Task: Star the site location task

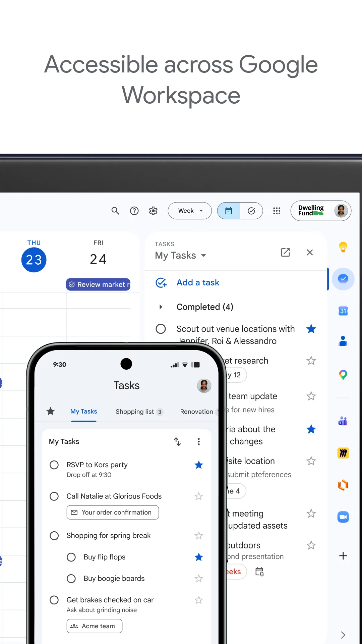Action: [311, 461]
